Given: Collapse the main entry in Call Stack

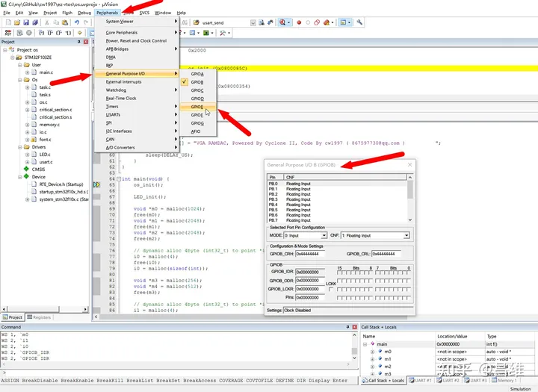Looking at the screenshot, I should [x=365, y=344].
